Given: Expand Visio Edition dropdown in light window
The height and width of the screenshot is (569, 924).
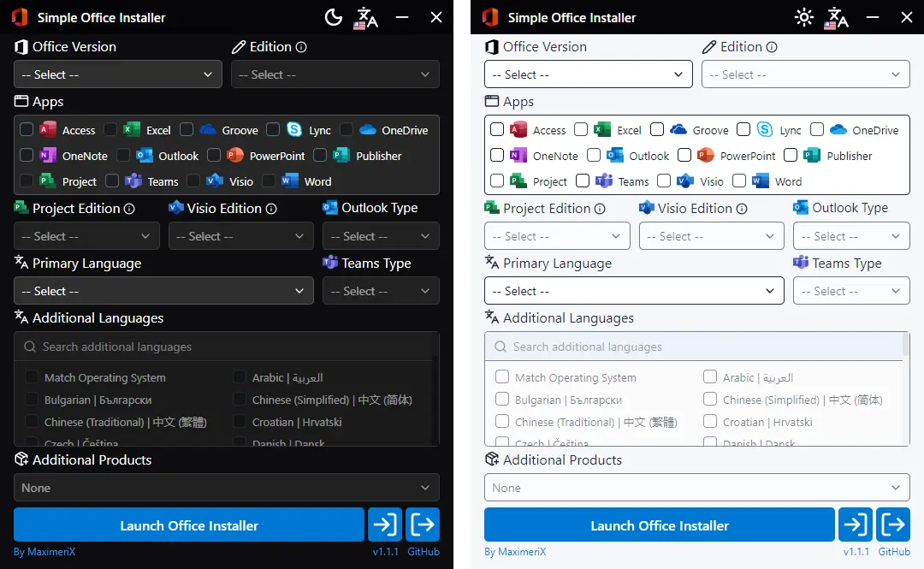Looking at the screenshot, I should [x=711, y=236].
